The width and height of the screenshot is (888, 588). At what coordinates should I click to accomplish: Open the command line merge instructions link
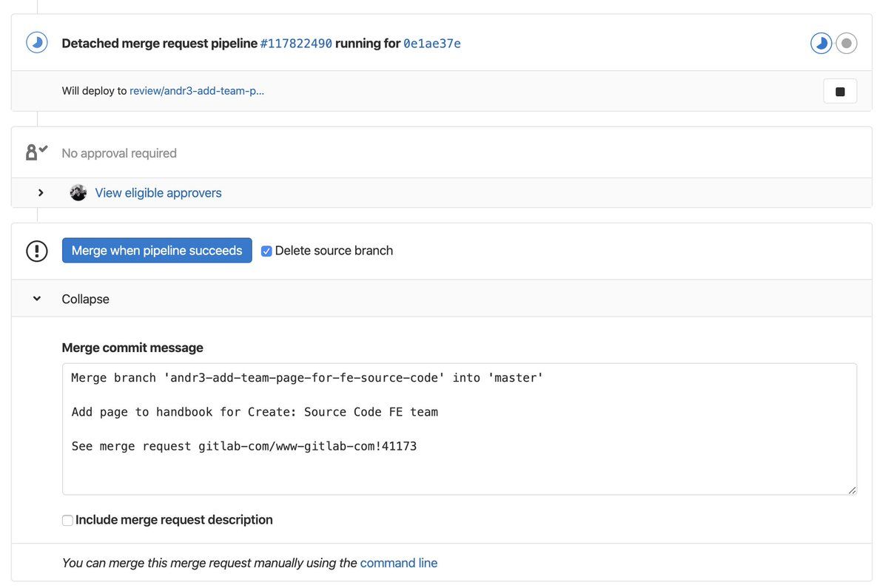click(399, 563)
